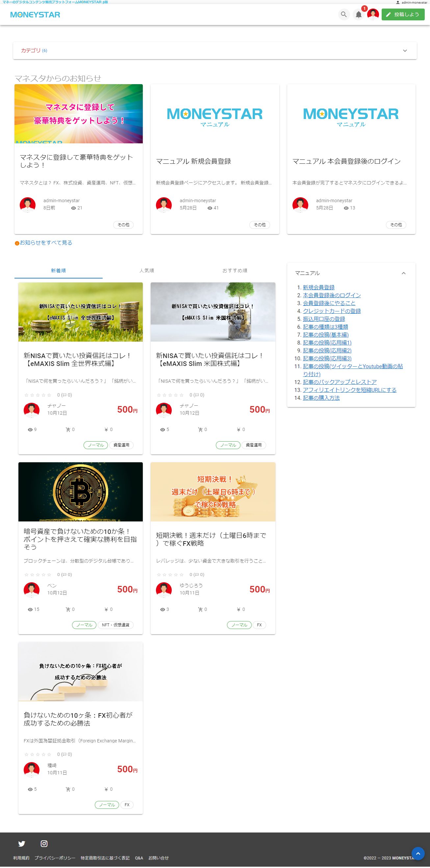Switch to the 新着順 tab
This screenshot has height=868, width=430.
(x=58, y=271)
